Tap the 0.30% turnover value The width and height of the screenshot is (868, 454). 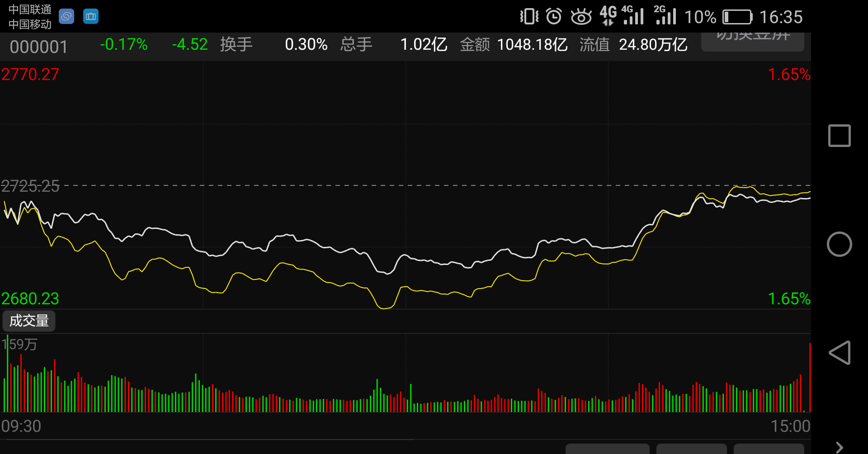[x=306, y=44]
